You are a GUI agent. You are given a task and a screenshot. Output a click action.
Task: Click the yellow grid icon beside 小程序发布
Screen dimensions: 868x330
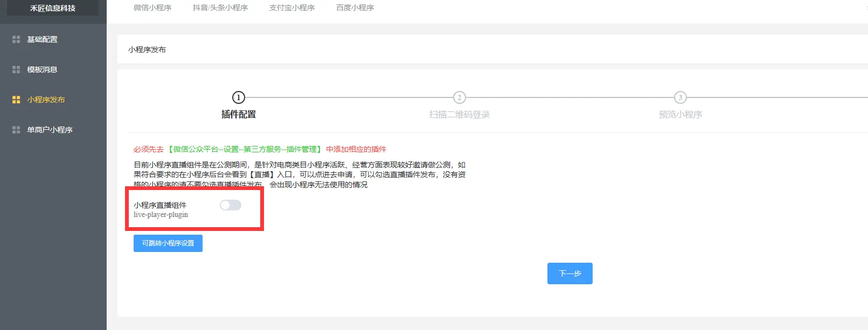pyautogui.click(x=16, y=100)
